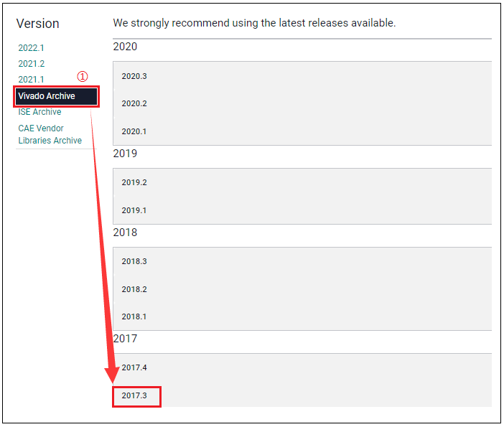Select the 2018.1 release row

[x=134, y=316]
